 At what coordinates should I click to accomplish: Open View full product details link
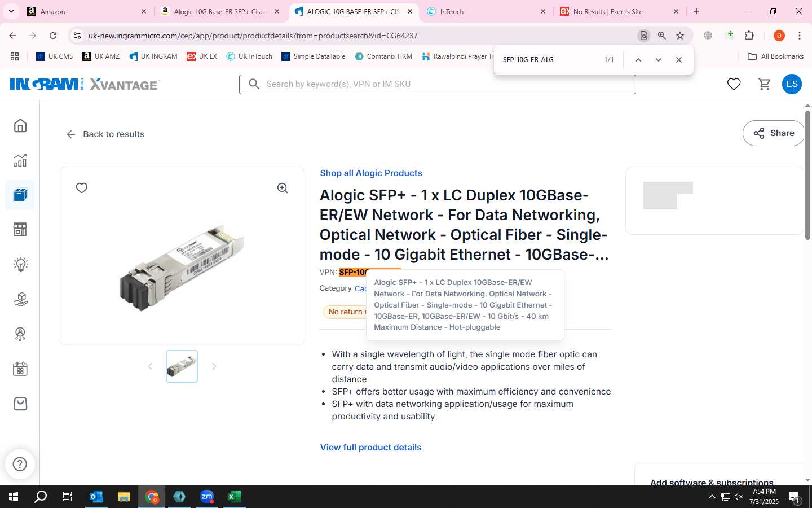pyautogui.click(x=370, y=448)
